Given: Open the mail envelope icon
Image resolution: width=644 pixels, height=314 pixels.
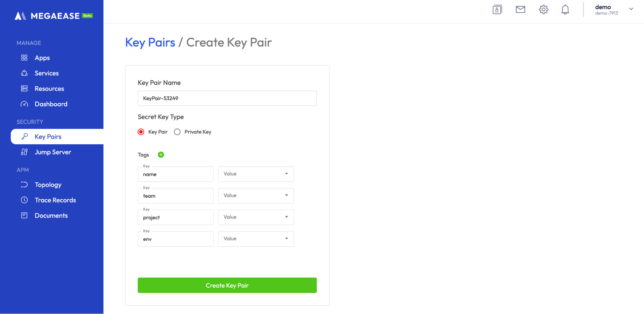Looking at the screenshot, I should click(x=520, y=10).
